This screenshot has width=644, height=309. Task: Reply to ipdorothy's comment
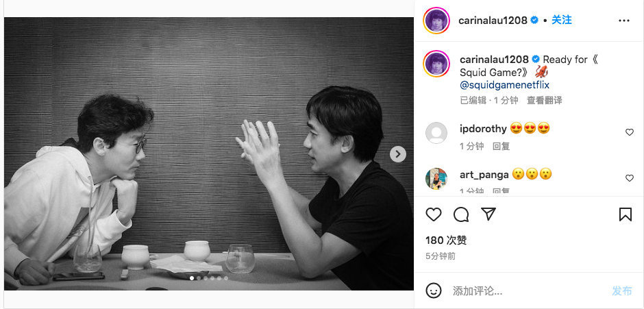coord(501,147)
